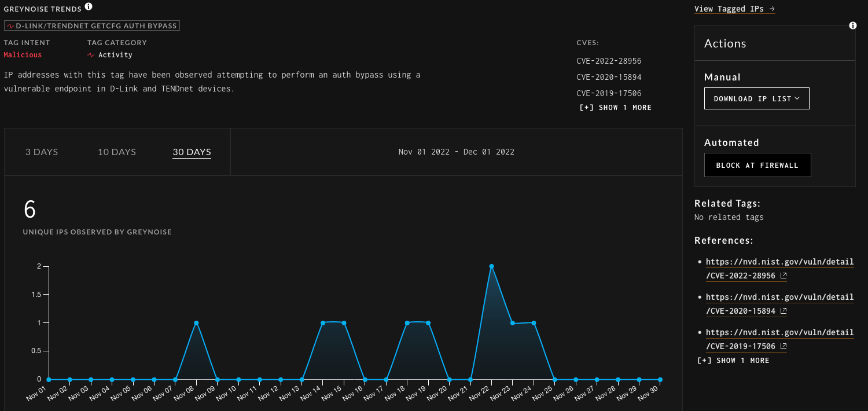Switch chart range to 3 Days
868x411 pixels.
42,152
